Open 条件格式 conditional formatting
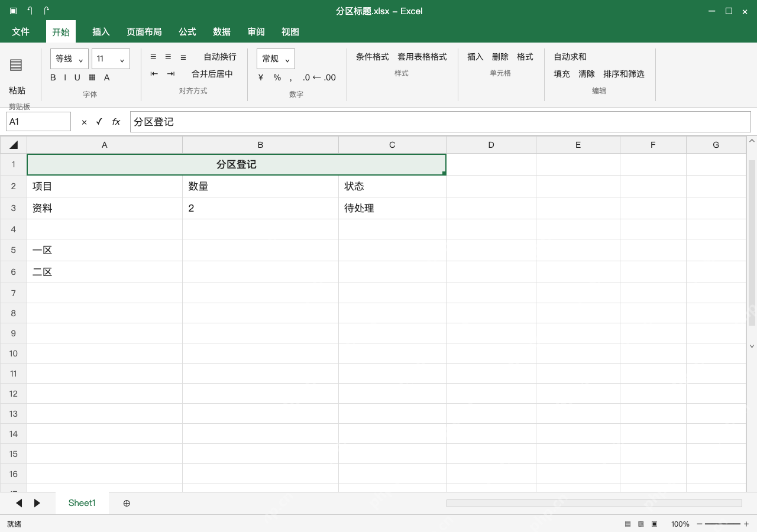 [x=373, y=57]
